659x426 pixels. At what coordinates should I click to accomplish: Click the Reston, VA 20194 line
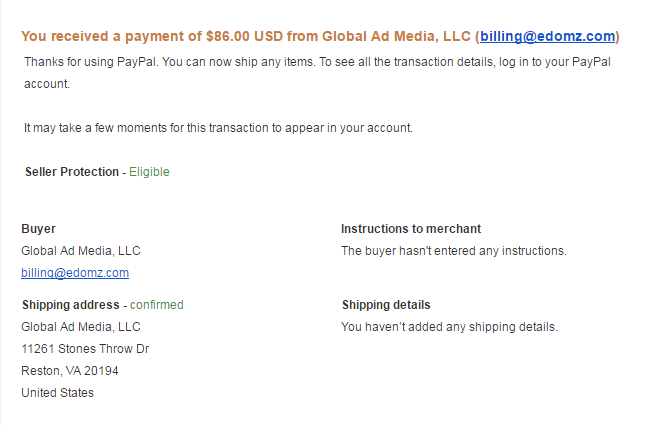[x=68, y=371]
